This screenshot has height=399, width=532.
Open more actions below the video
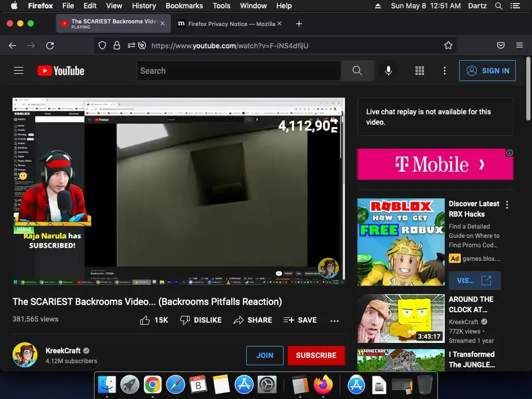coord(335,321)
